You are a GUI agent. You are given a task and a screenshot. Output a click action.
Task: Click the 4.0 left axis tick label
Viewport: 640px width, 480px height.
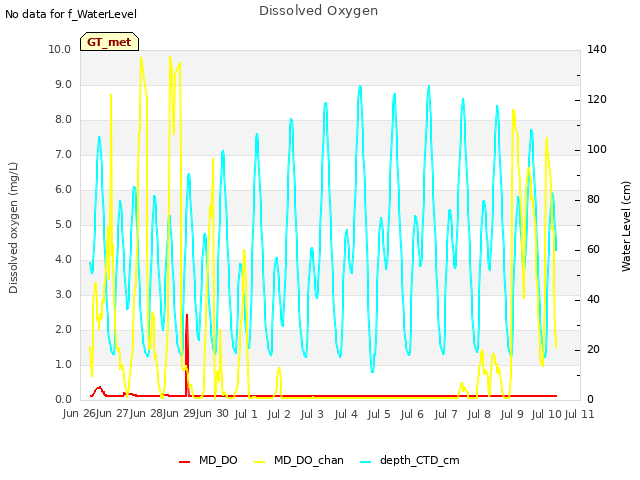[x=63, y=260]
